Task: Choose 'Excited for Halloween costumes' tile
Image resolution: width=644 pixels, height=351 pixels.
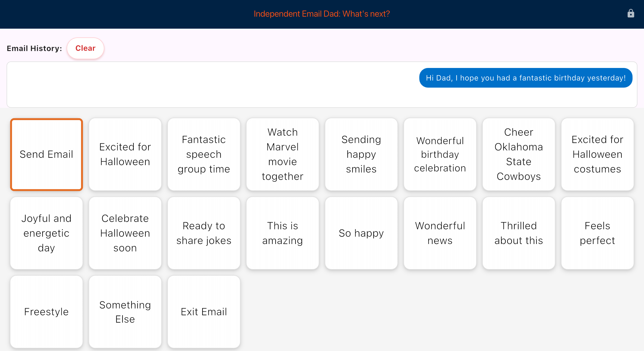Action: click(x=598, y=154)
